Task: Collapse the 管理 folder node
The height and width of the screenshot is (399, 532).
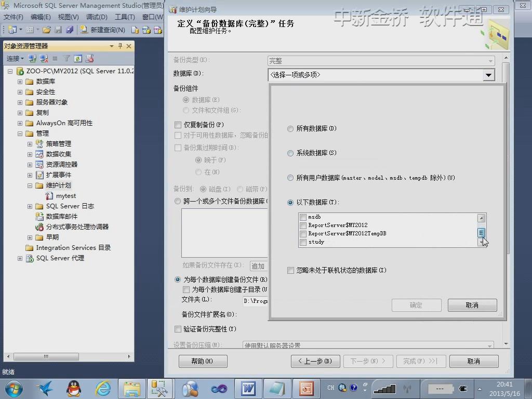Action: point(20,134)
